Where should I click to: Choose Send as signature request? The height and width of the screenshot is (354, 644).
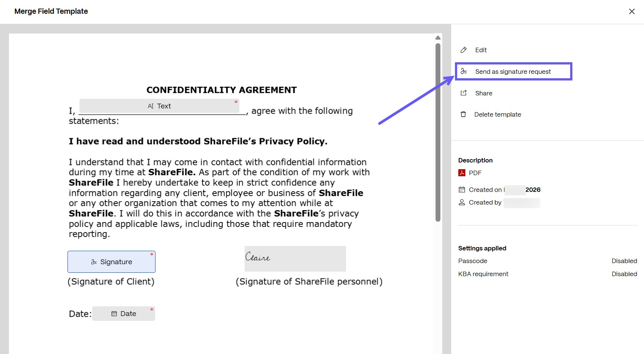[513, 72]
